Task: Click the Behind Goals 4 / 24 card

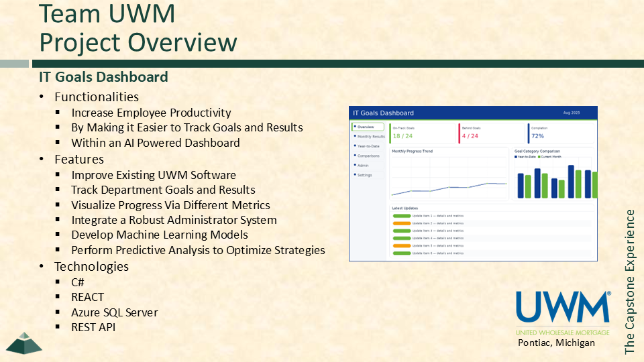Action: pyautogui.click(x=490, y=133)
